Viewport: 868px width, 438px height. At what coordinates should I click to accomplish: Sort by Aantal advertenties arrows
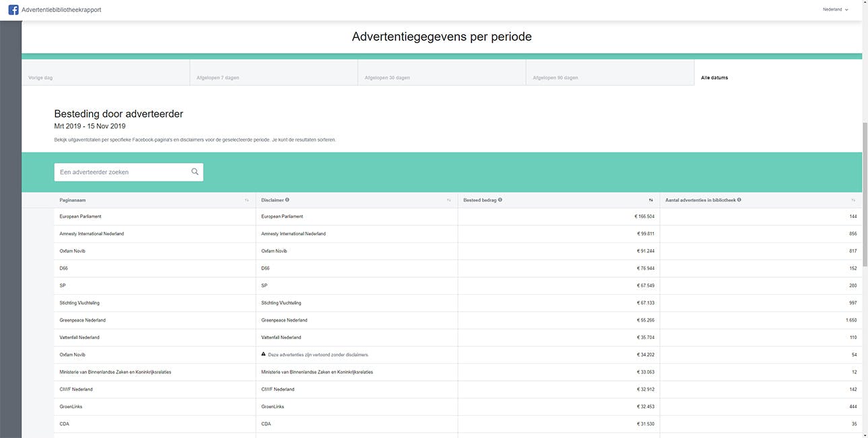click(x=853, y=200)
